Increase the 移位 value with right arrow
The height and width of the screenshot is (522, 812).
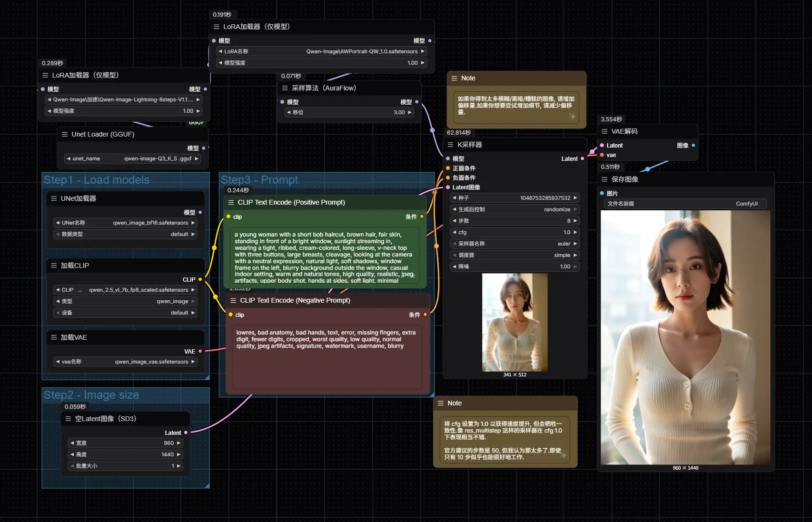pos(409,112)
